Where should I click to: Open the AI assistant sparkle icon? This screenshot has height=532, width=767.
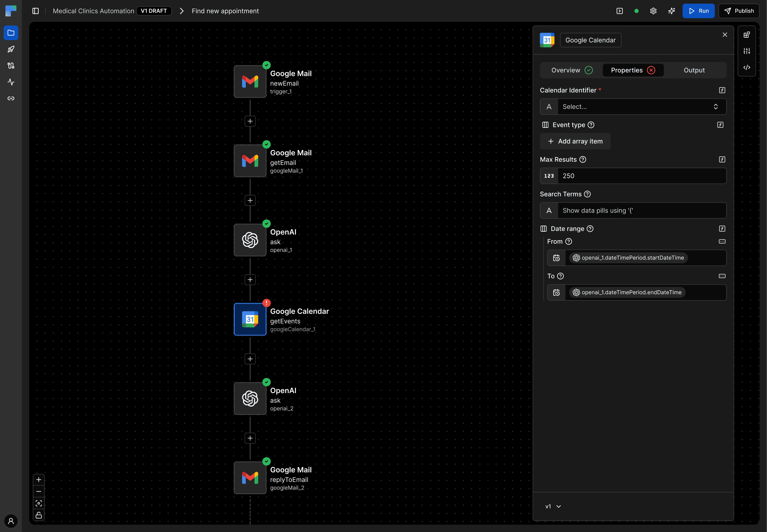tap(671, 11)
